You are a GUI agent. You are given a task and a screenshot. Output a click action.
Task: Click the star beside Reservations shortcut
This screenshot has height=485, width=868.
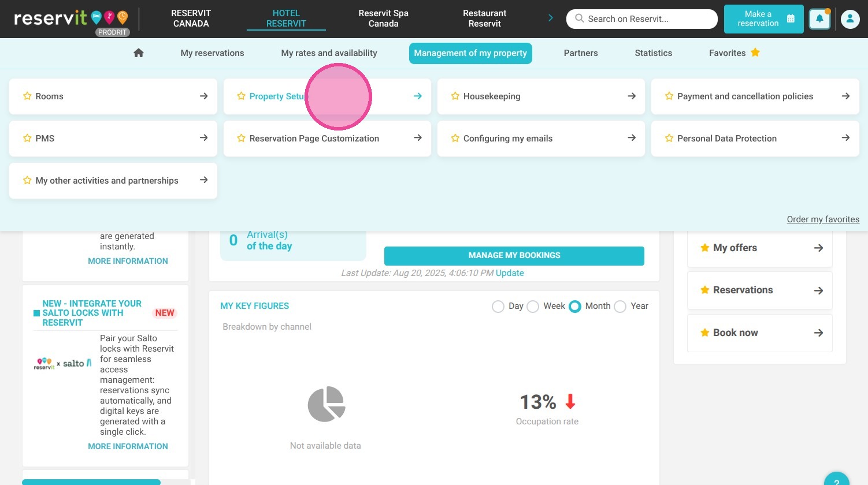705,290
